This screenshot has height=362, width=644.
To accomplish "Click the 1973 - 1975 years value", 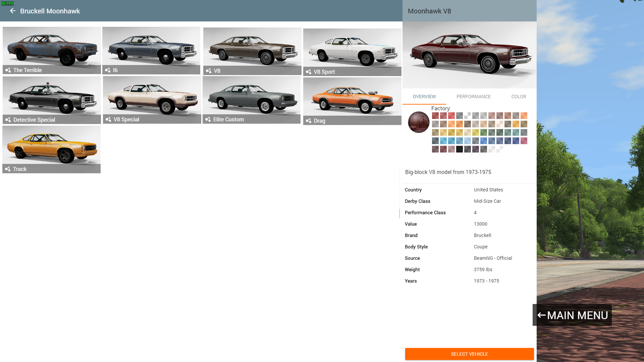I will tap(486, 281).
